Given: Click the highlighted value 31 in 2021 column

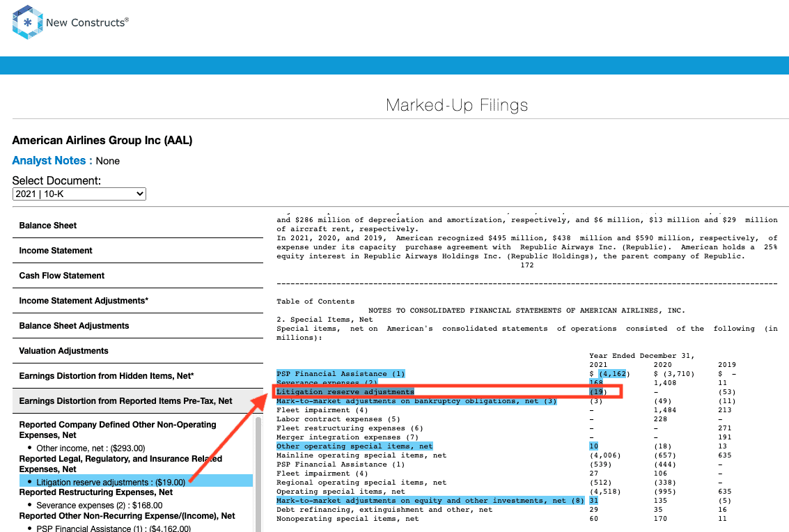Looking at the screenshot, I should pyautogui.click(x=594, y=501).
